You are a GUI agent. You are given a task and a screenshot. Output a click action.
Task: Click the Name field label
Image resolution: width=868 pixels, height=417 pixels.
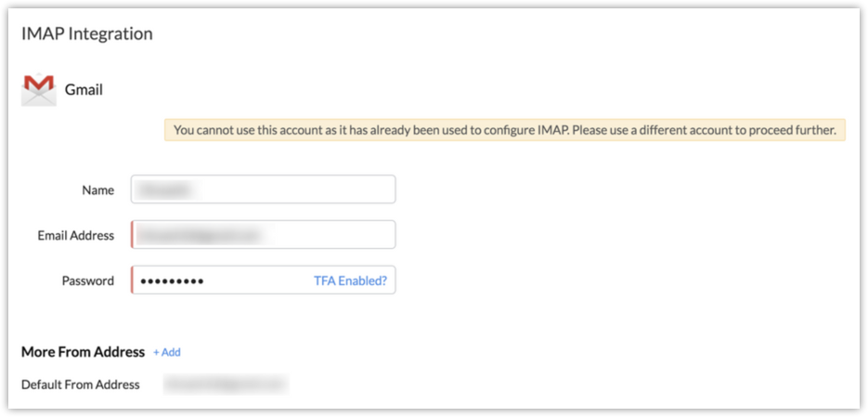coord(97,189)
